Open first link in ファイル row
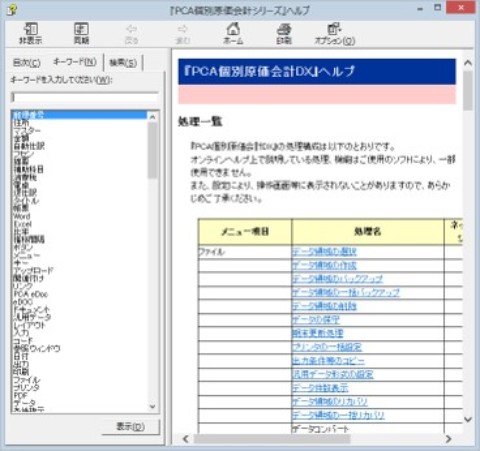Screen dimensions: 480x451 coord(324,252)
